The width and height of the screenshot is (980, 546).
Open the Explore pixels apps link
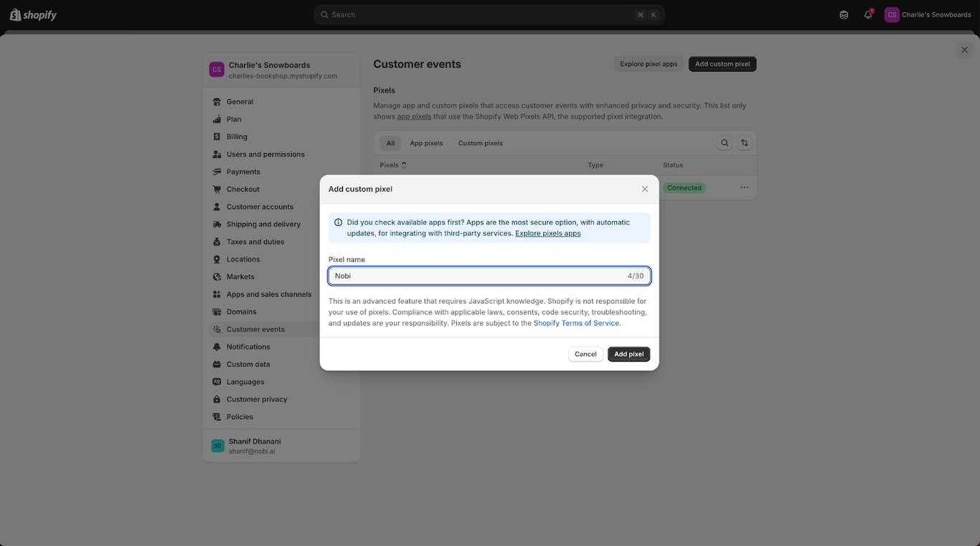point(548,233)
